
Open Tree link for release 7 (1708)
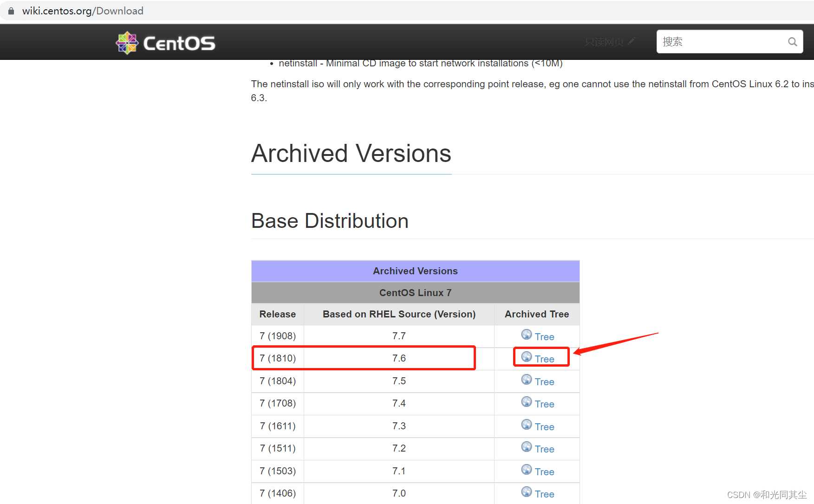[544, 404]
